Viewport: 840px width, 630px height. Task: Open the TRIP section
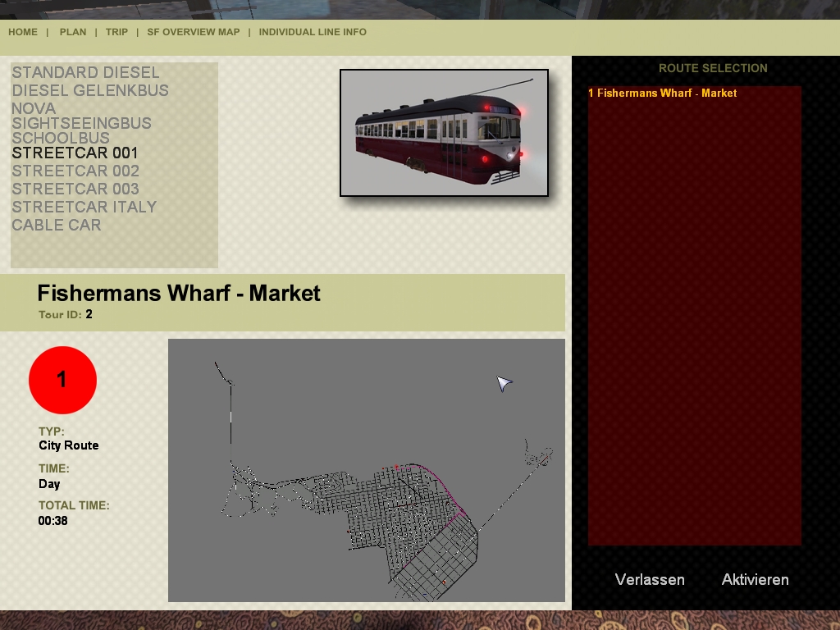click(x=116, y=32)
